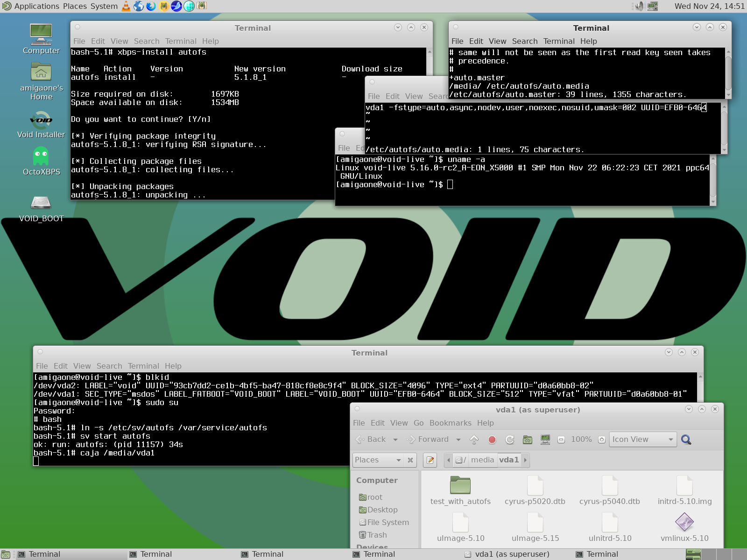Click the vda1 path bar button

pos(509,460)
